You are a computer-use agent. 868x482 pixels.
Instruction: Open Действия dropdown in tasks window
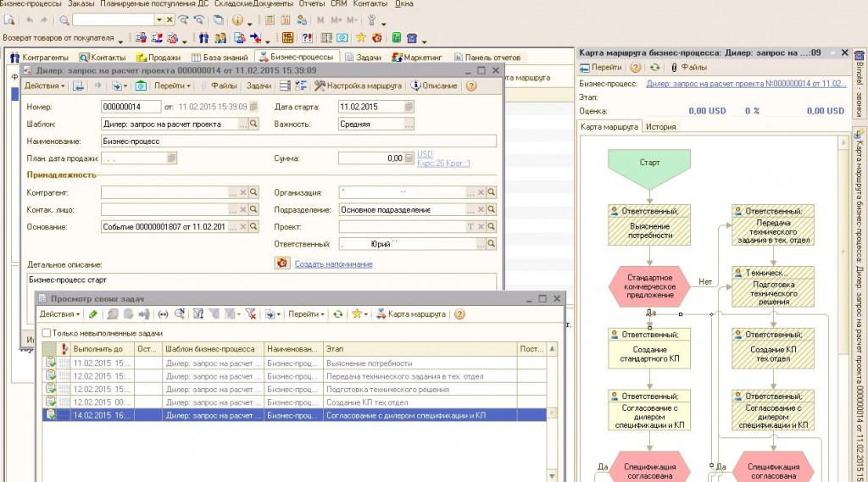coord(59,314)
